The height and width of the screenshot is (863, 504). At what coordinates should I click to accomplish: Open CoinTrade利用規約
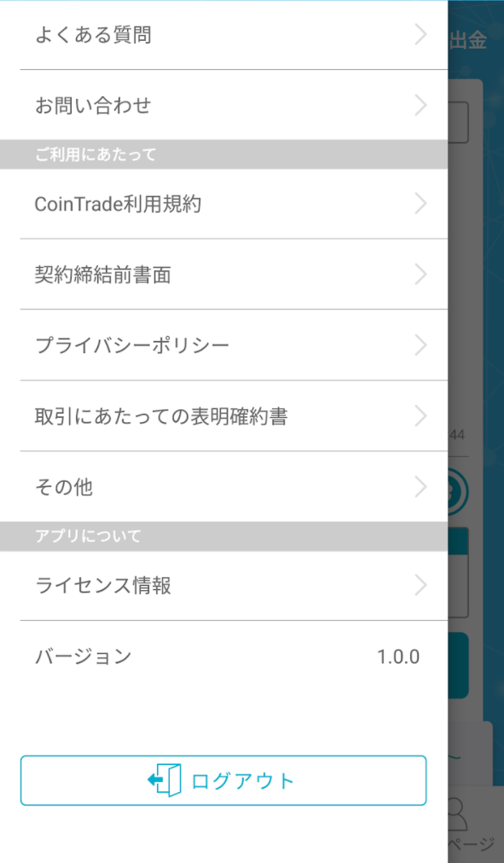pyautogui.click(x=223, y=204)
